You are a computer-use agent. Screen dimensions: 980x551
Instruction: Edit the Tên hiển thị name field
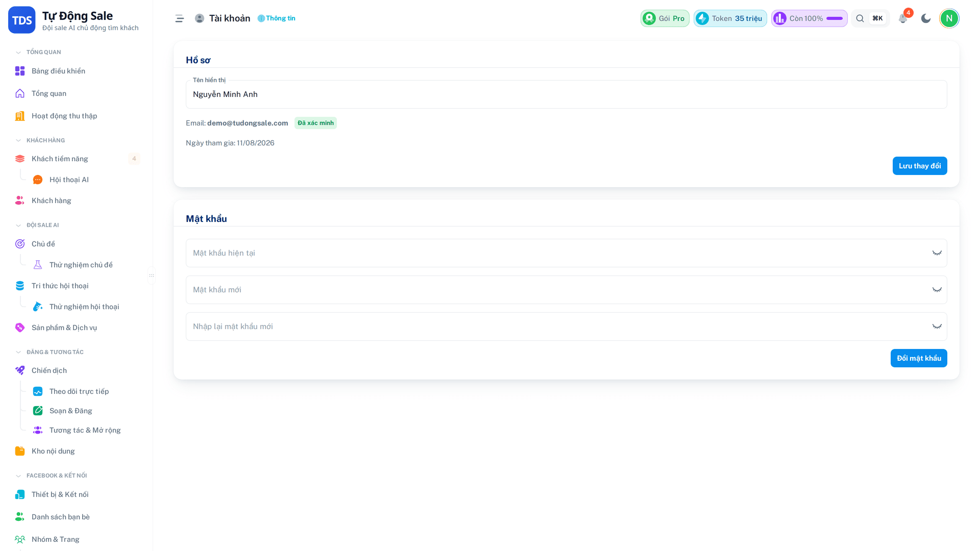[x=567, y=94]
